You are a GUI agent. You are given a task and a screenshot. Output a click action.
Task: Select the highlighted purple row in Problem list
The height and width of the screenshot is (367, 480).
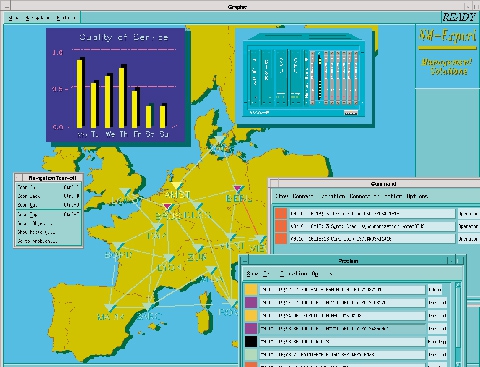342,328
